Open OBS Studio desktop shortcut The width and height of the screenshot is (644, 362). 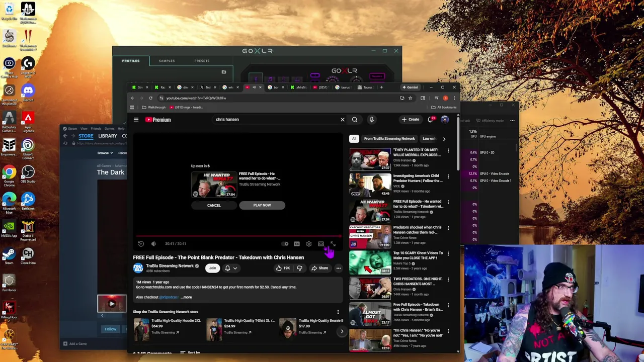click(x=28, y=174)
